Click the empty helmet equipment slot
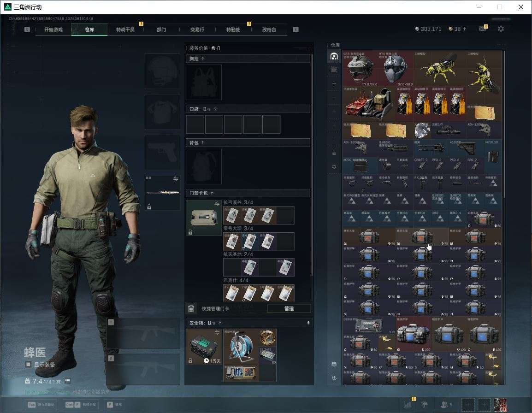532x413 pixels. 162,71
